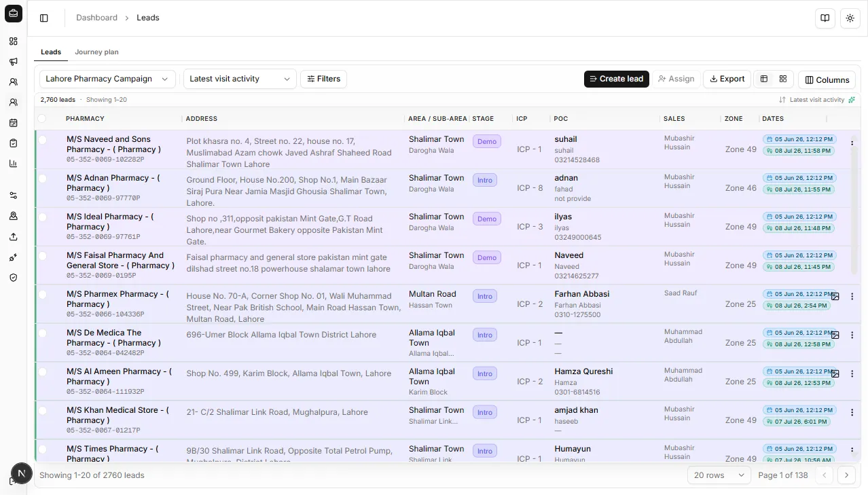Open the book documentation icon
Image resolution: width=868 pixels, height=495 pixels.
[825, 18]
